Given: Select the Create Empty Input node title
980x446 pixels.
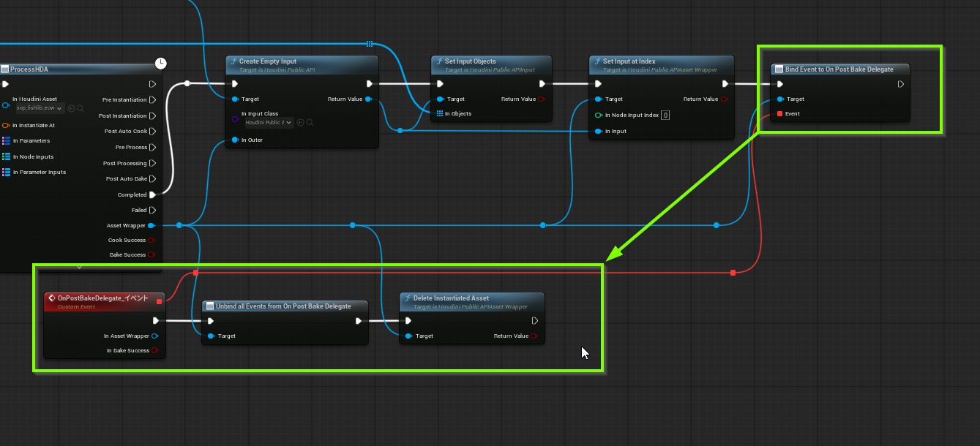Looking at the screenshot, I should [268, 61].
